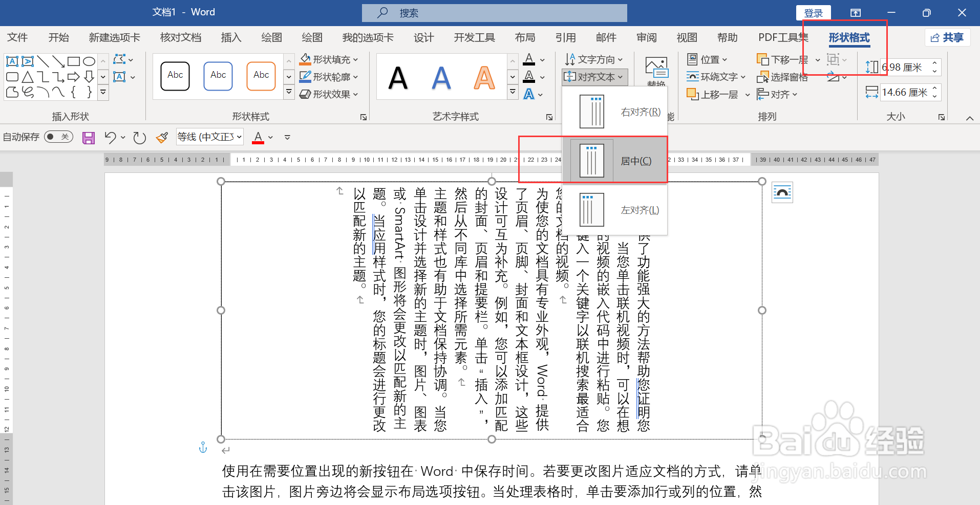Click the shape height input field
The width and height of the screenshot is (980, 505).
coord(904,67)
